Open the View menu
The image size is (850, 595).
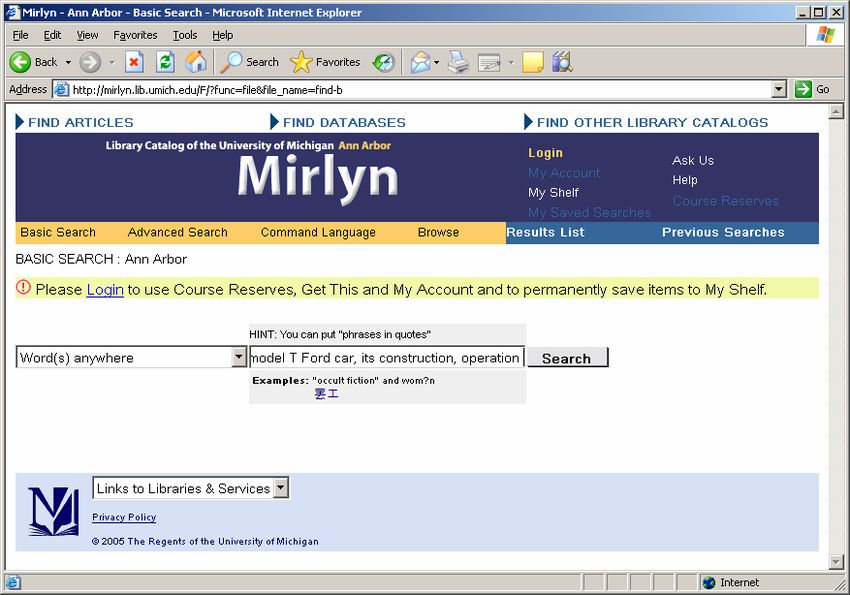tap(87, 35)
